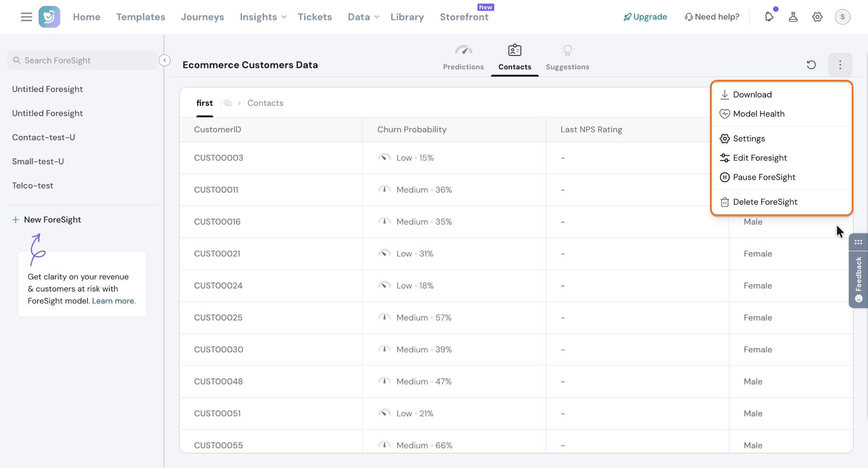Click the copy icon next to first

click(x=228, y=103)
